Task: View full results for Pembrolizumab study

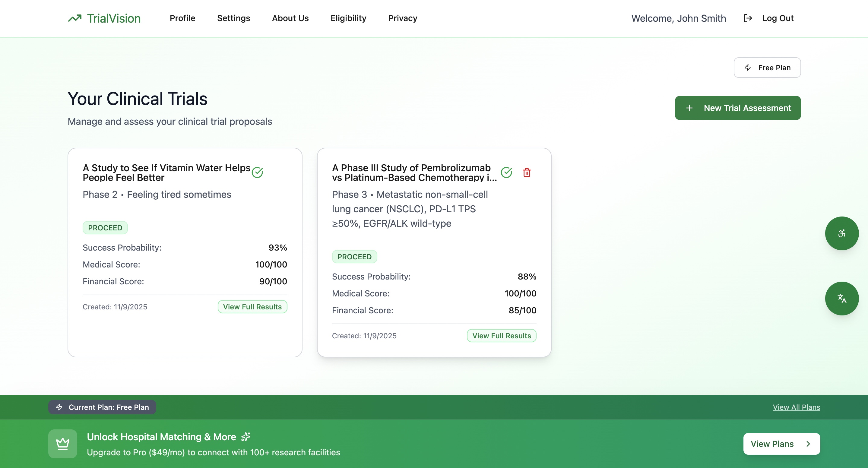Action: click(501, 336)
